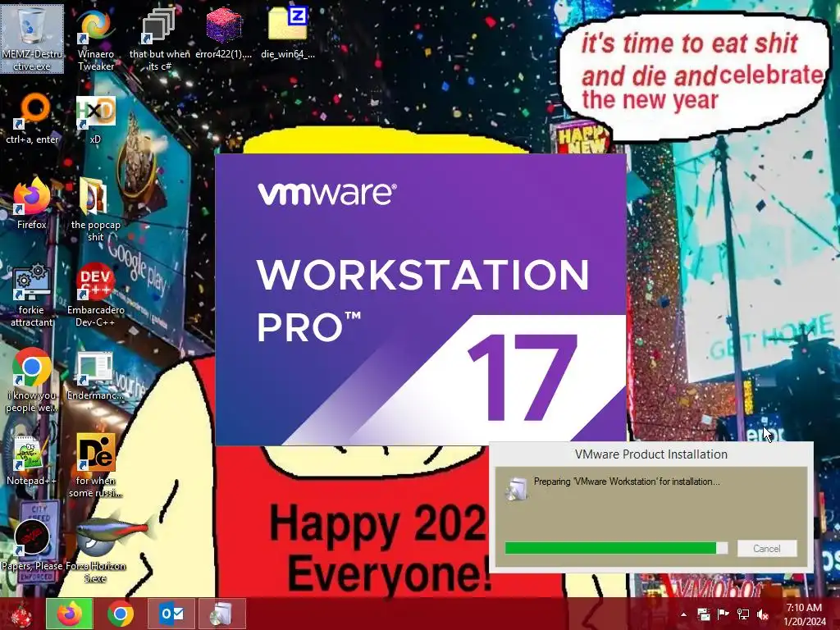This screenshot has width=840, height=630.
Task: Open the Start button ornament on taskbar
Action: pyautogui.click(x=21, y=614)
